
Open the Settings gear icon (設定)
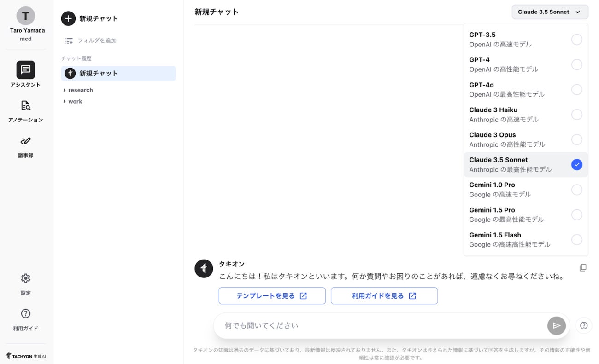click(x=26, y=278)
